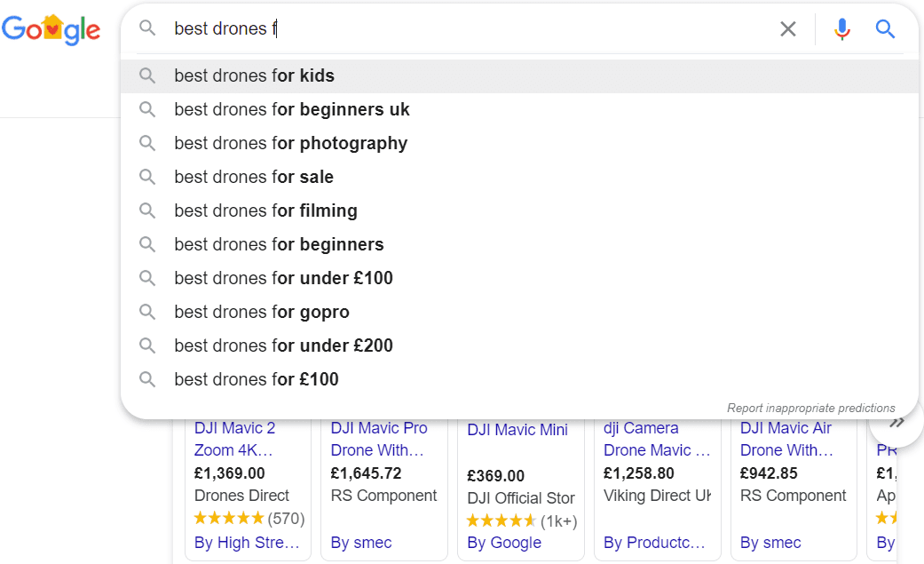Click the magnifier icon beside "for photography" suggestion

pyautogui.click(x=147, y=143)
